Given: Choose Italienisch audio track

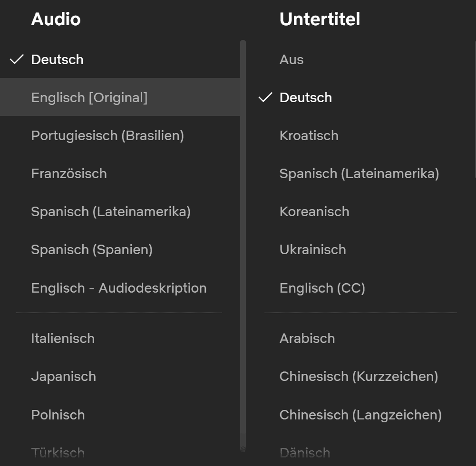Looking at the screenshot, I should click(x=63, y=338).
